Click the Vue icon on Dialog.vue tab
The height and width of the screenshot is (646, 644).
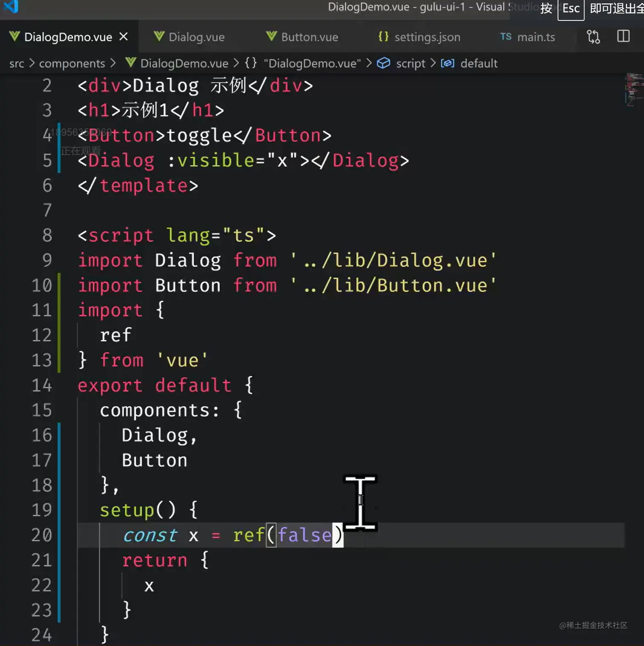159,37
